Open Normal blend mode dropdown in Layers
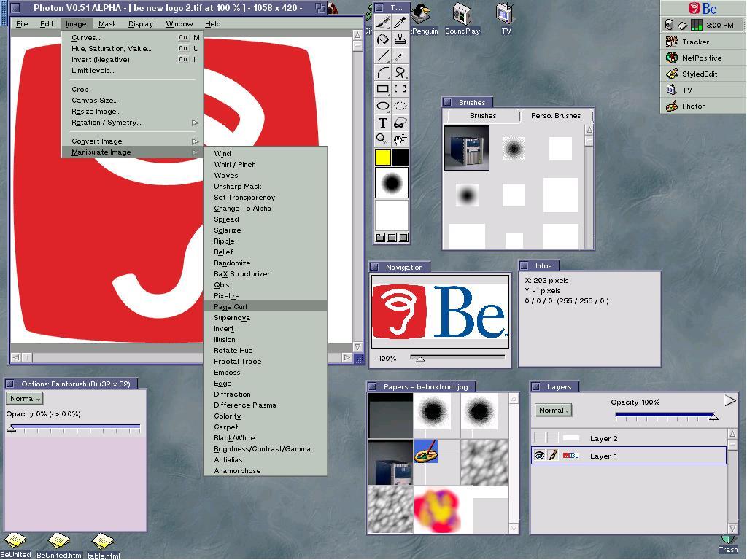 [x=554, y=410]
